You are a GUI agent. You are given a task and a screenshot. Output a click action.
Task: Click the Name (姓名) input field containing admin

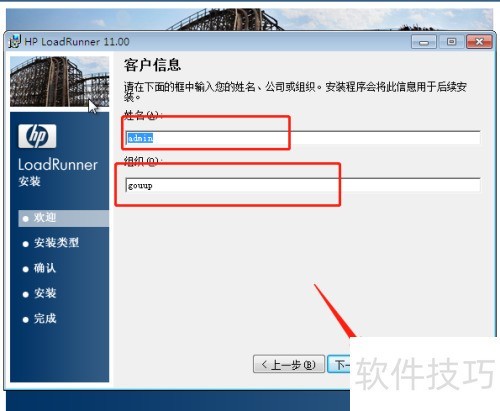pyautogui.click(x=303, y=138)
